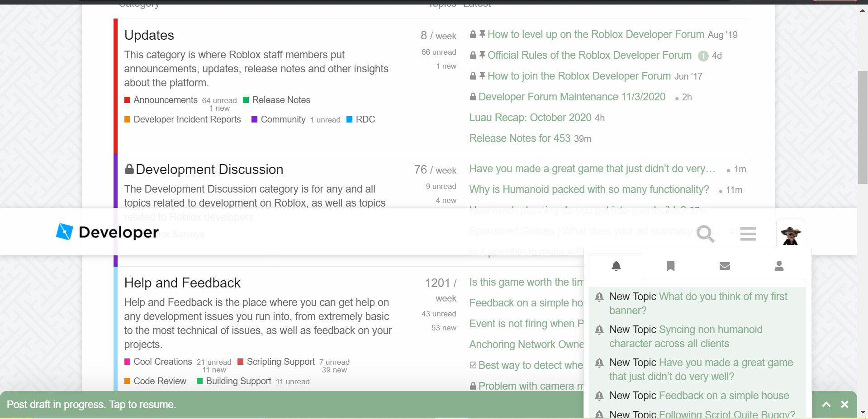
Task: Open the Developer Incident Reports subcategory
Action: click(x=187, y=119)
